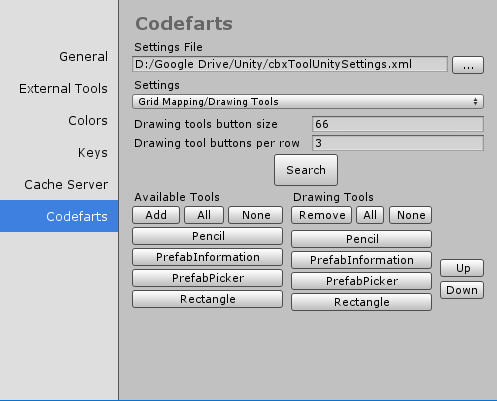Open Cache Server preferences
Image resolution: width=497 pixels, height=401 pixels.
(66, 185)
